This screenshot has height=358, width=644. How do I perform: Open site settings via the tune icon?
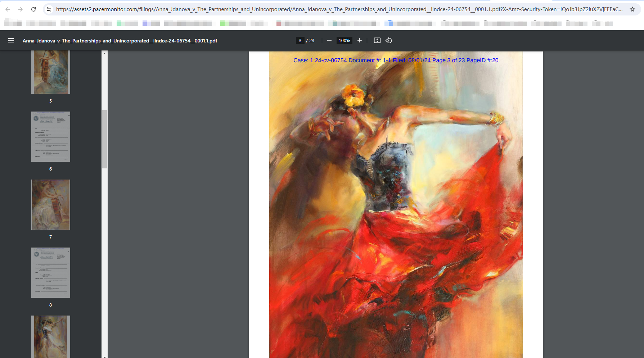[49, 9]
